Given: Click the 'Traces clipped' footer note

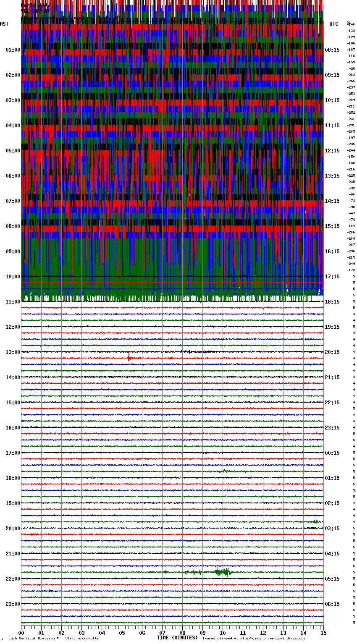Looking at the screenshot, I should point(254,638).
